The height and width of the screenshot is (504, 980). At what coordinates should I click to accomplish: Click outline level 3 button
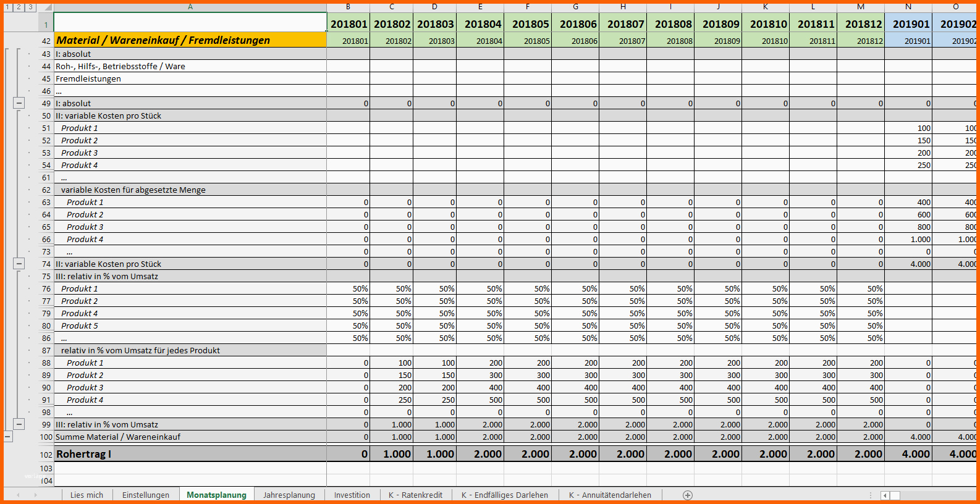[x=30, y=7]
